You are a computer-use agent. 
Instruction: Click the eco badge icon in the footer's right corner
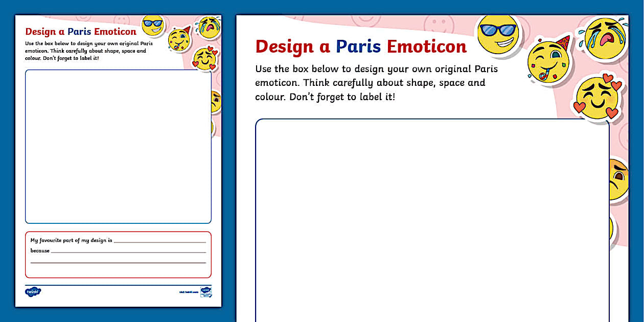[206, 292]
